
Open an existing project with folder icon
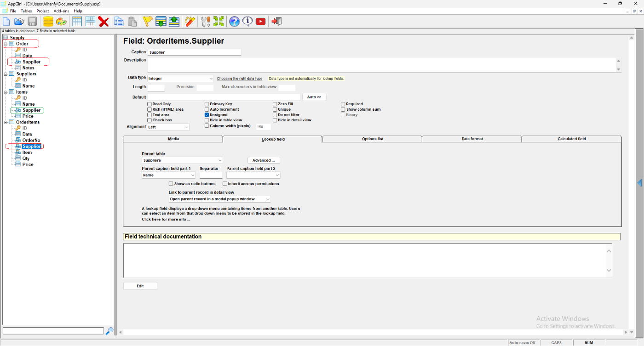click(19, 22)
